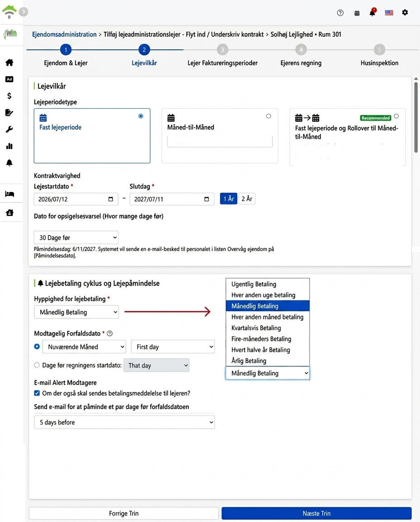Viewport: 420px width, 522px height.
Task: Set duration with the 2 År button
Action: coord(247,199)
